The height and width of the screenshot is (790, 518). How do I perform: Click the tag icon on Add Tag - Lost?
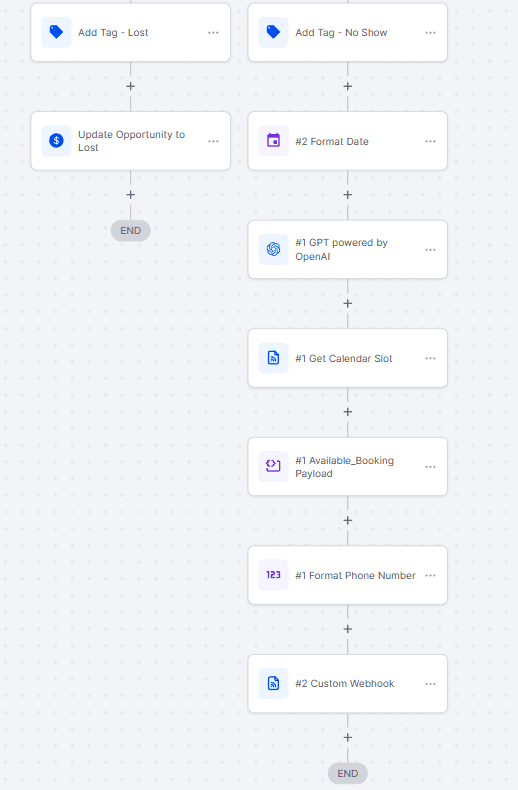click(x=56, y=32)
